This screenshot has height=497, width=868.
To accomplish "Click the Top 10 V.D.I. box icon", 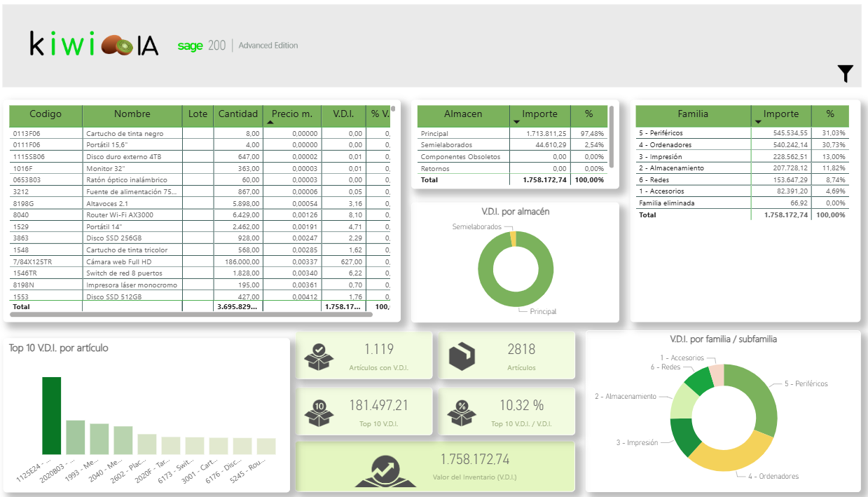I will point(319,412).
